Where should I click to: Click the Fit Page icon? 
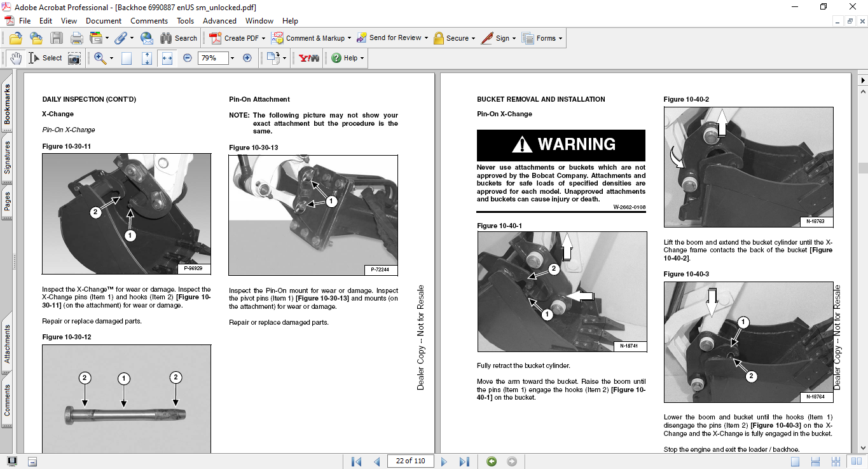tap(147, 58)
